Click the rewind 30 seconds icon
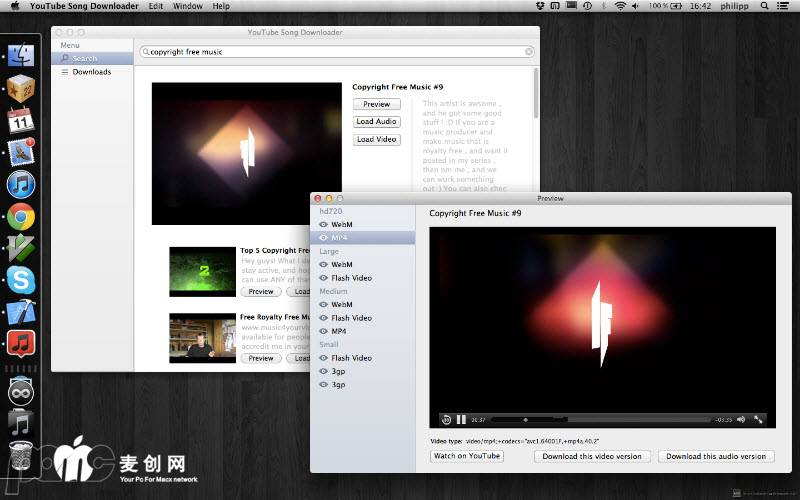The height and width of the screenshot is (500, 800). (x=446, y=419)
